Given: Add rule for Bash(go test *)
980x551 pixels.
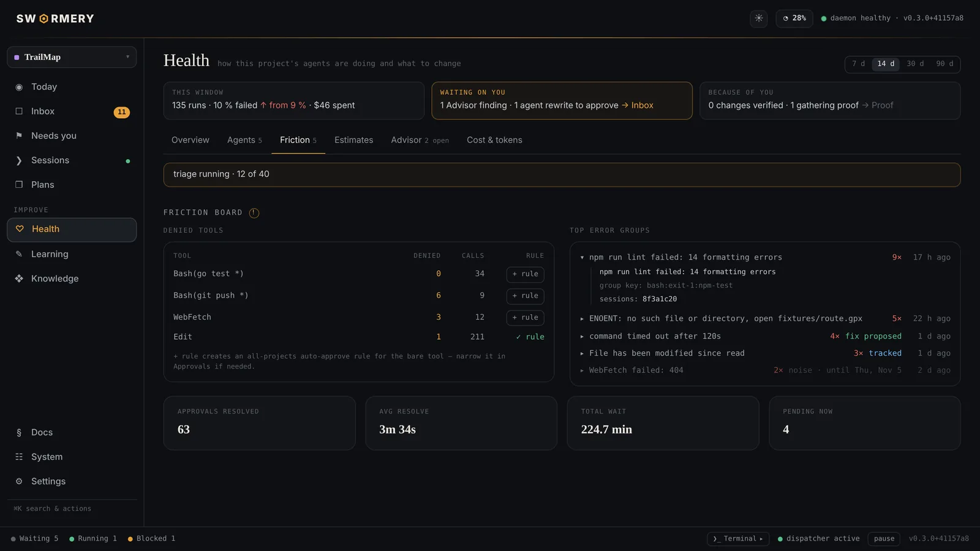Looking at the screenshot, I should pyautogui.click(x=526, y=274).
